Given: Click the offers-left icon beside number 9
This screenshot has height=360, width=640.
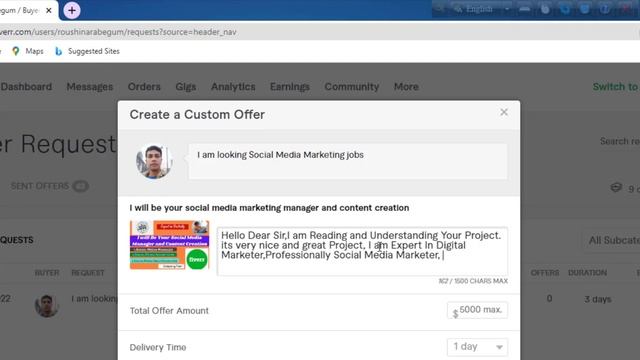Looking at the screenshot, I should click(616, 188).
